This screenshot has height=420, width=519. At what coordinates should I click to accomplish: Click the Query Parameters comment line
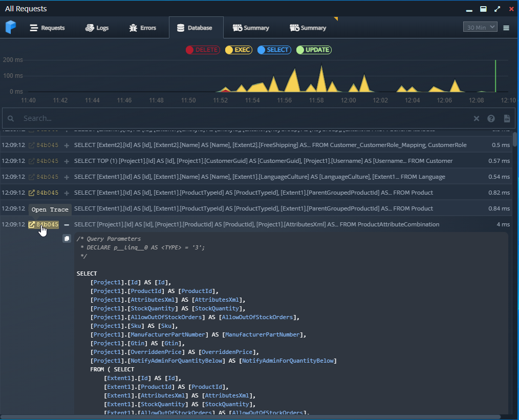pos(109,239)
